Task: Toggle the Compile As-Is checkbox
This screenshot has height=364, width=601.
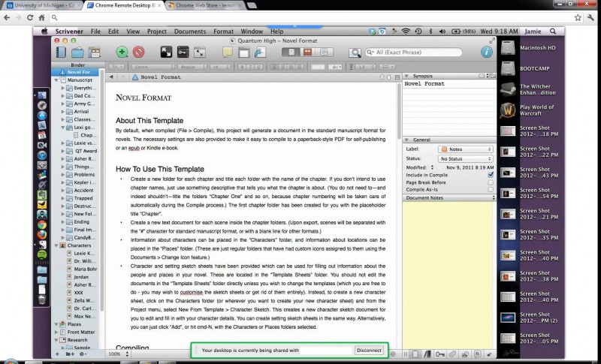Action: click(x=491, y=189)
